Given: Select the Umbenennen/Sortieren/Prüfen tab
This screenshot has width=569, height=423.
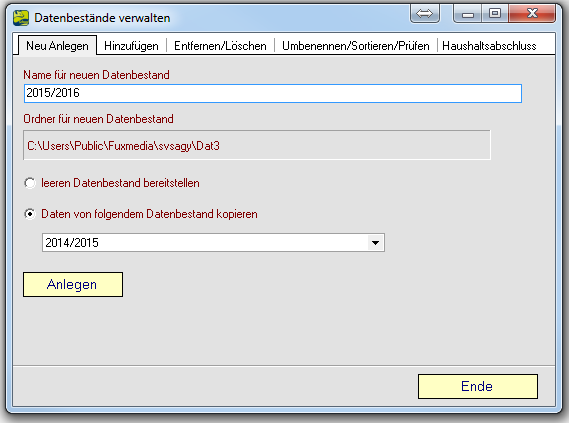Looking at the screenshot, I should [x=356, y=46].
